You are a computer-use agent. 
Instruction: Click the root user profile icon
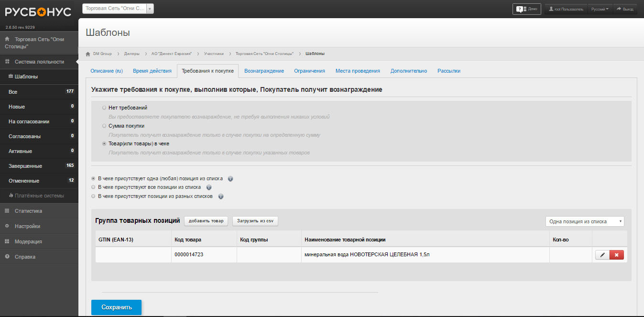click(552, 9)
